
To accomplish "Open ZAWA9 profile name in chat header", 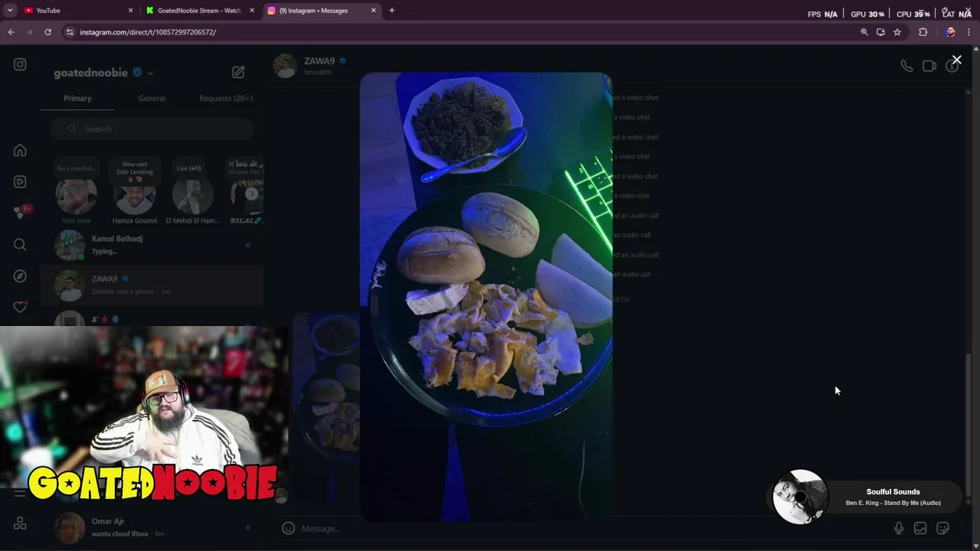I will (319, 60).
